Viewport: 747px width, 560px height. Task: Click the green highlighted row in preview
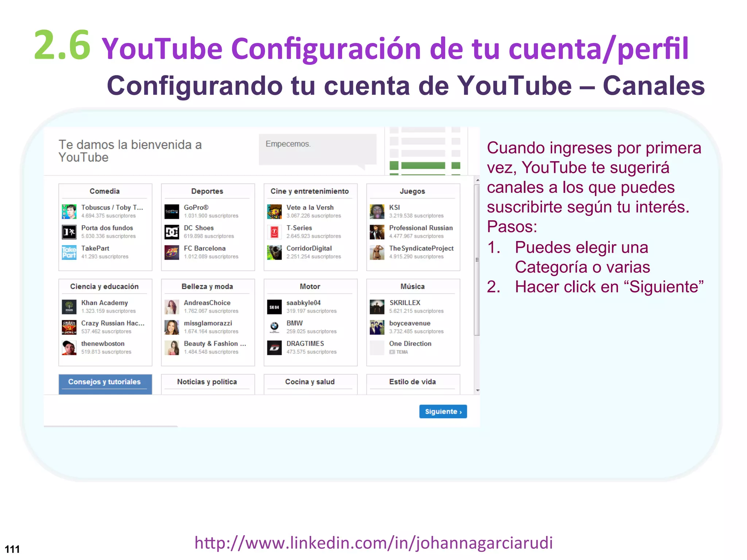(425, 166)
